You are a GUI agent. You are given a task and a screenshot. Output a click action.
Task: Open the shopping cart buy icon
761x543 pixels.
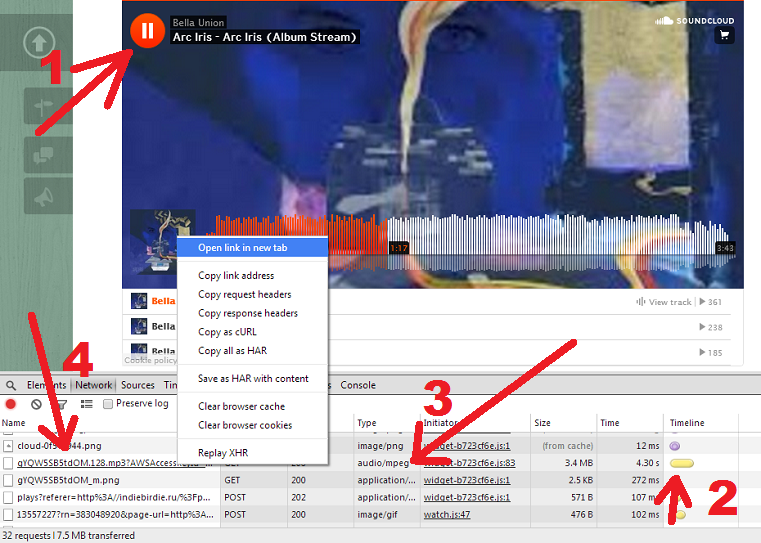(x=725, y=35)
